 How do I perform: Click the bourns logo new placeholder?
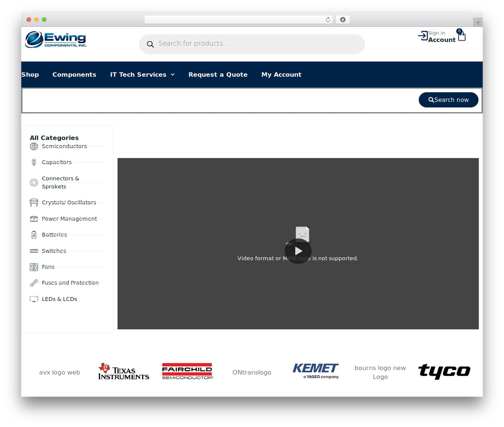380,372
